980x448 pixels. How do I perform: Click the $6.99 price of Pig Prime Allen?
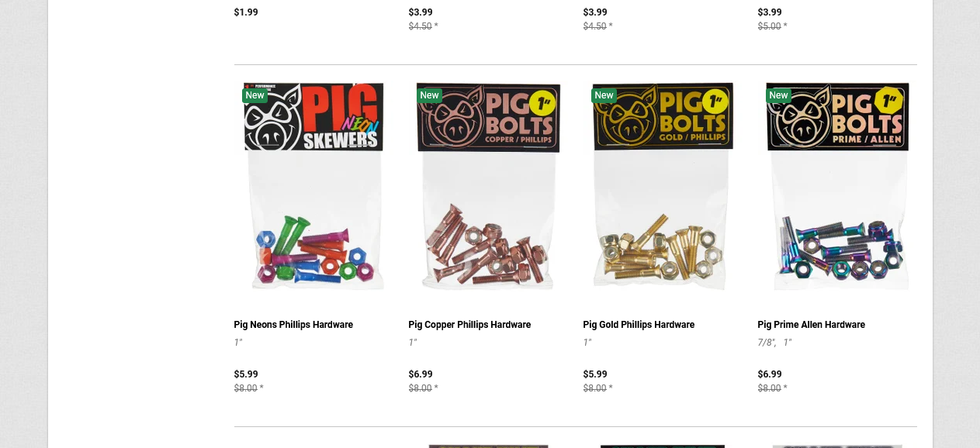[x=770, y=374]
